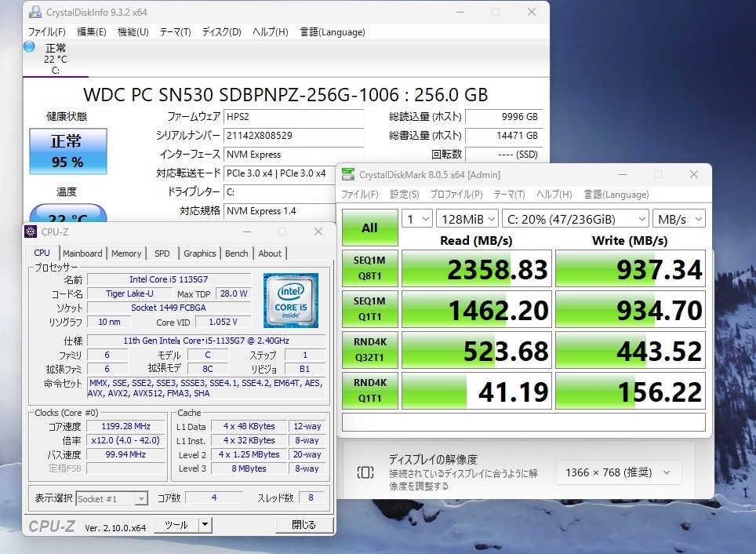Open ファイル(F) menu in CrystalDiskMark
Screen dimensions: 756x554
[360, 195]
